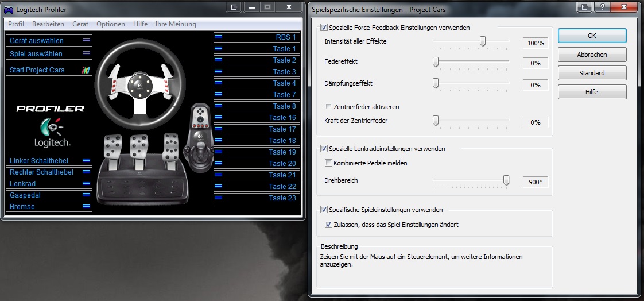Click blue indicator icon next to Taste 4
Screen dimensions: 644x301
click(219, 83)
